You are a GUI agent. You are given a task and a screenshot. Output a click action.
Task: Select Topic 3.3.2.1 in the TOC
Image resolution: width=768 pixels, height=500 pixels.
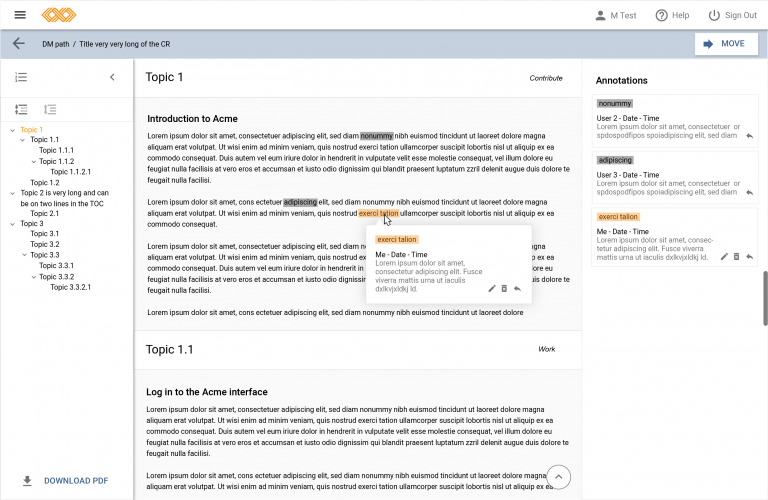click(71, 287)
